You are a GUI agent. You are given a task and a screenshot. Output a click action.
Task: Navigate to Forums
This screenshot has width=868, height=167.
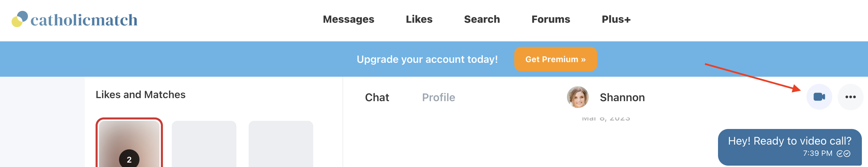pyautogui.click(x=551, y=19)
